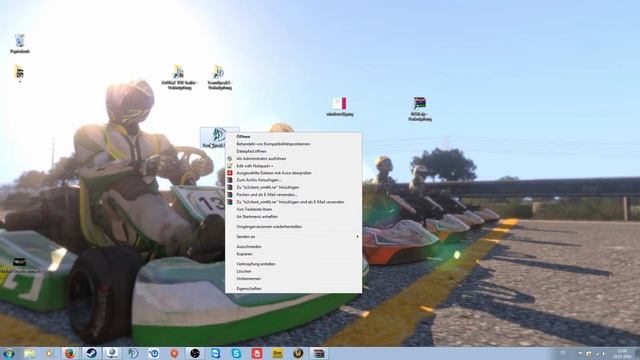Click the white globe-like taskbar icon right of Steam
The image size is (640, 360).
click(112, 353)
